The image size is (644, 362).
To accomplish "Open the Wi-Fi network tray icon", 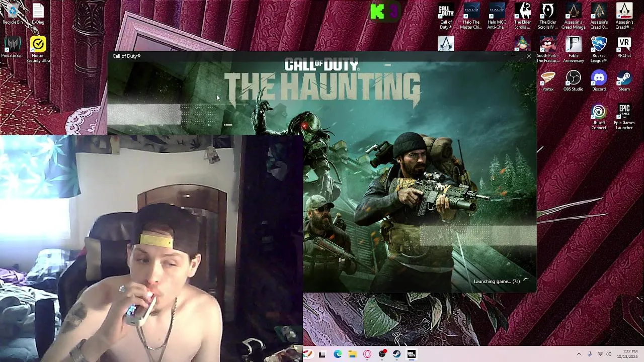I will pos(600,354).
